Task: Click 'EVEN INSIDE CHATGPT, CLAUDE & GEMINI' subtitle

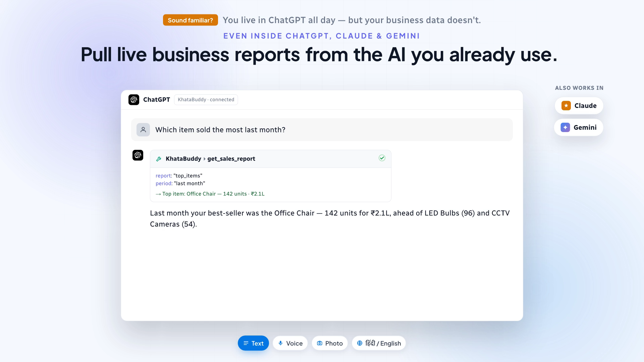Action: [x=322, y=36]
